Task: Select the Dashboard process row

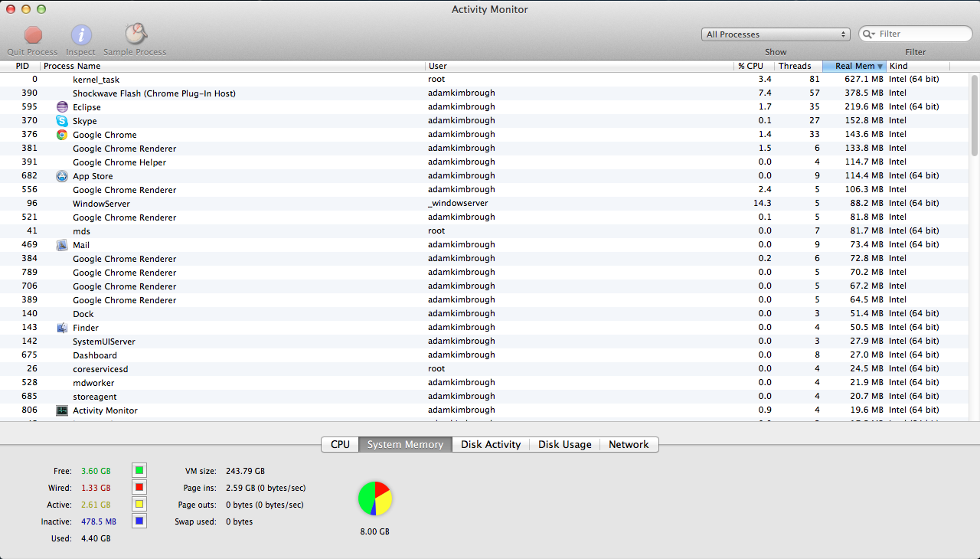Action: [490, 355]
